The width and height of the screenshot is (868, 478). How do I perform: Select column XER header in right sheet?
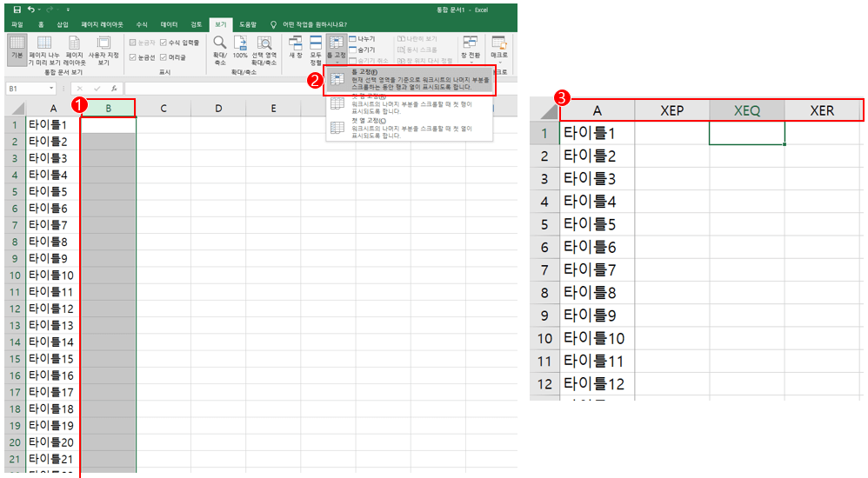tap(822, 110)
